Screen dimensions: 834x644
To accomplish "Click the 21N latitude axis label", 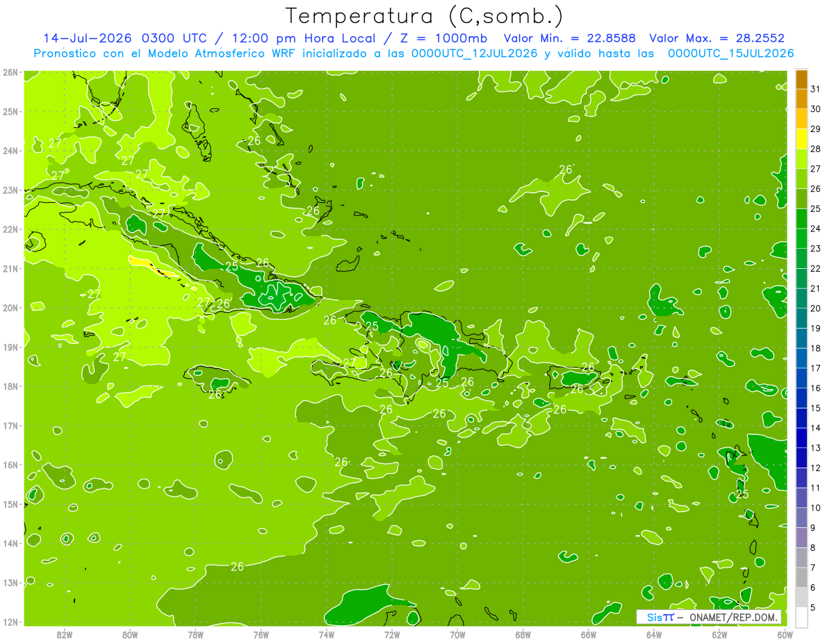I will 10,269.
